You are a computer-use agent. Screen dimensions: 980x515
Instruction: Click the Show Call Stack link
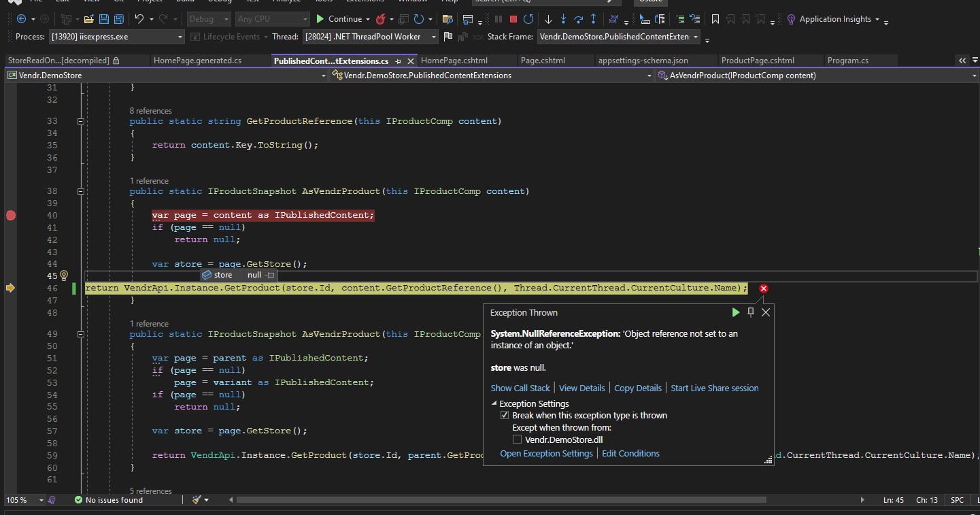[520, 388]
